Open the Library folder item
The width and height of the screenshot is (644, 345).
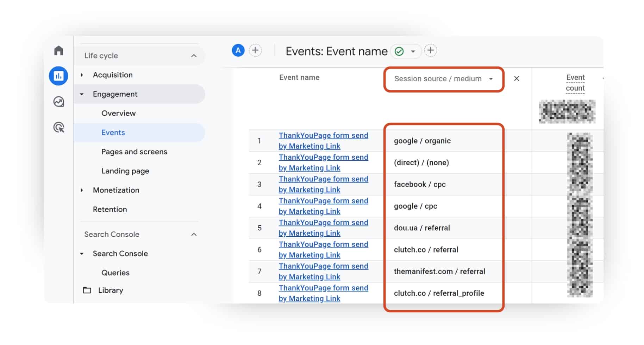pos(110,290)
